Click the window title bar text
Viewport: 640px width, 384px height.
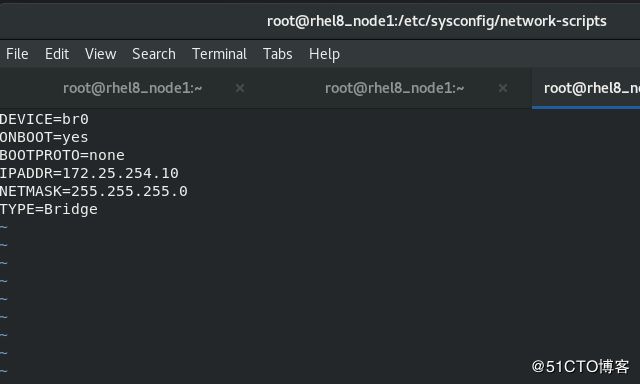(x=436, y=21)
